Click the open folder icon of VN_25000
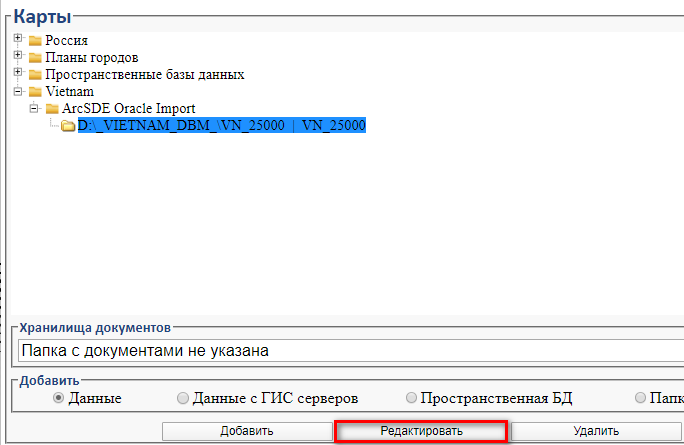 (68, 126)
